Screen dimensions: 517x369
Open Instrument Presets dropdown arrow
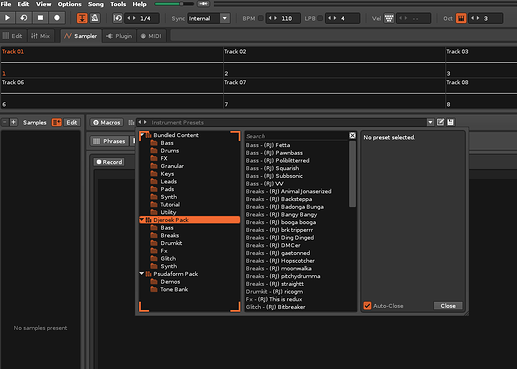pos(430,122)
